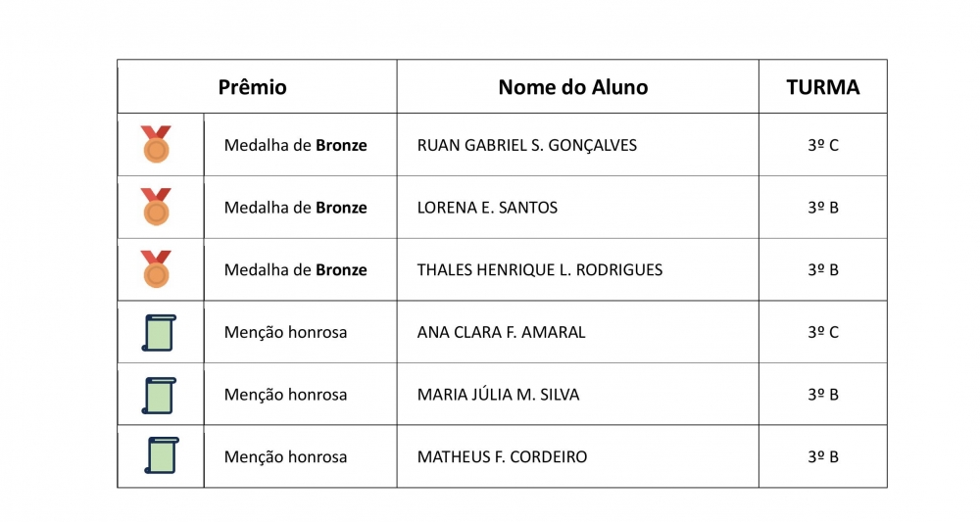Click Menção honrosa label in Ana Clara's row

click(286, 333)
